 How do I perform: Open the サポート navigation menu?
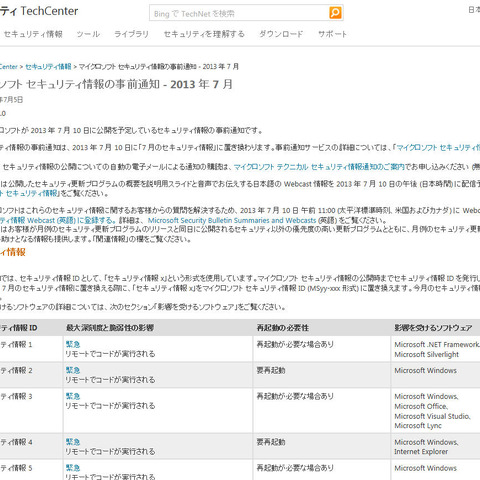(332, 34)
